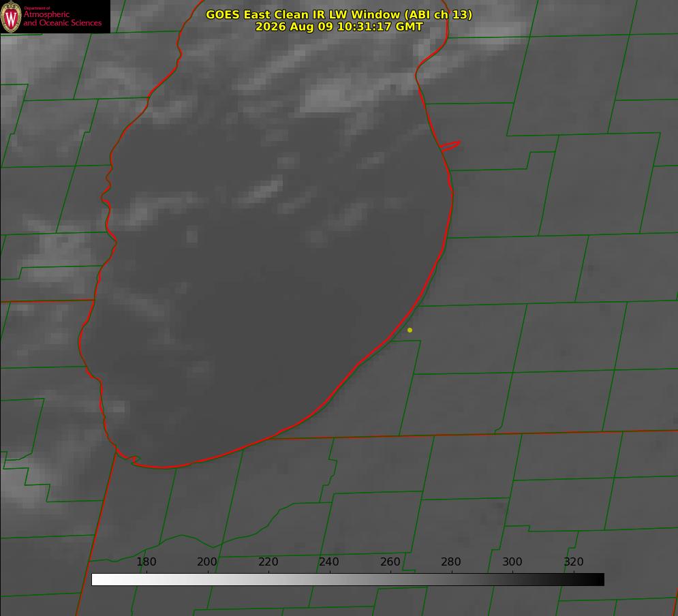
Task: Click the University of Wisconsin crest logo
Action: tap(11, 16)
